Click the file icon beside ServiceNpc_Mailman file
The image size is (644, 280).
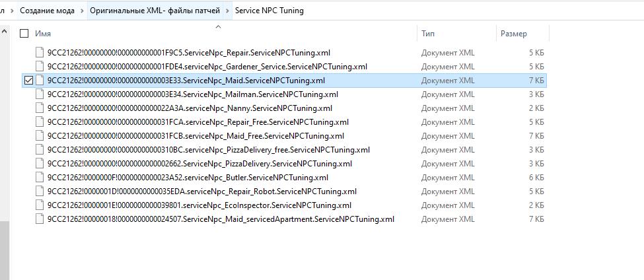[x=40, y=94]
